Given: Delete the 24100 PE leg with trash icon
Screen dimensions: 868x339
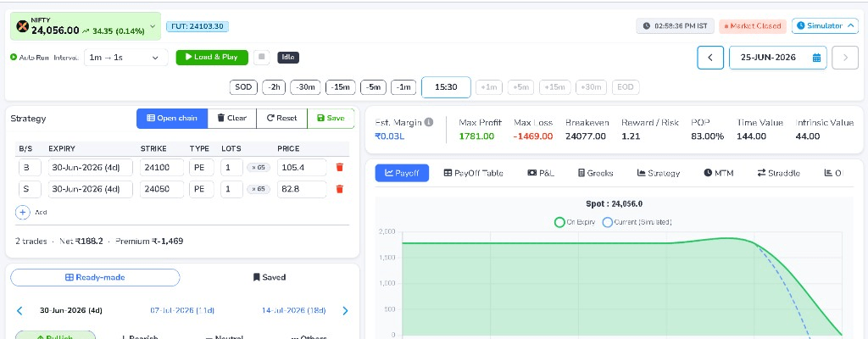Looking at the screenshot, I should 340,167.
